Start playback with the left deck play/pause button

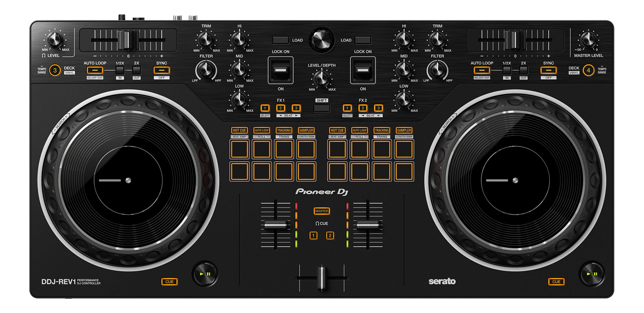(x=205, y=274)
